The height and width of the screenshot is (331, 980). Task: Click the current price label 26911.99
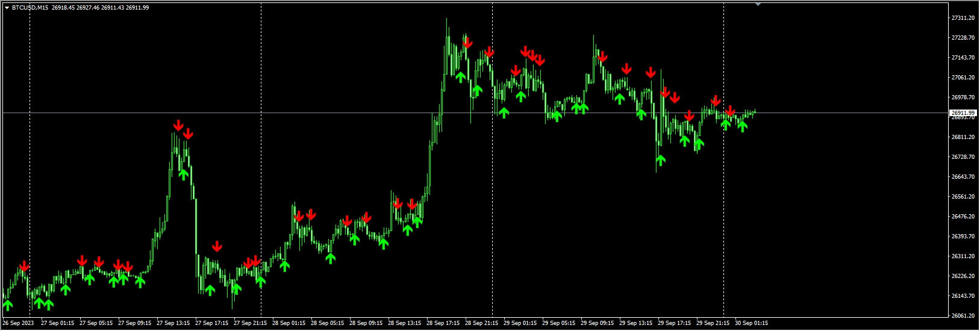[963, 113]
